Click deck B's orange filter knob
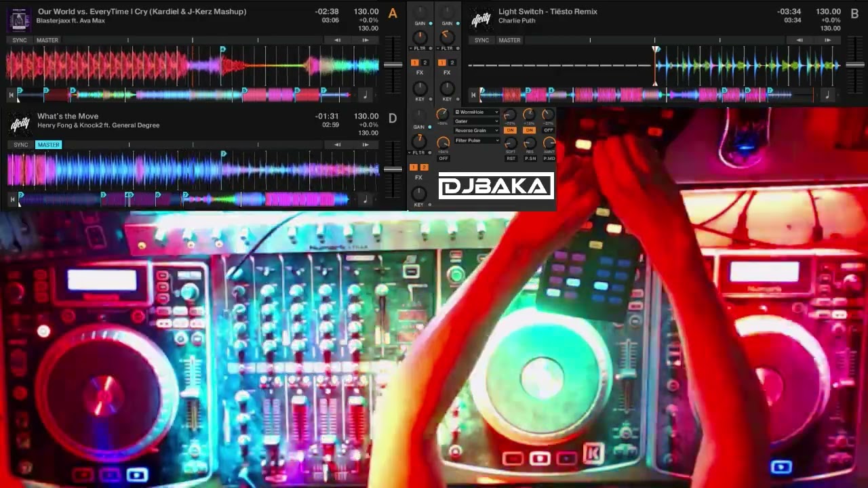Image resolution: width=868 pixels, height=488 pixels. pyautogui.click(x=448, y=37)
